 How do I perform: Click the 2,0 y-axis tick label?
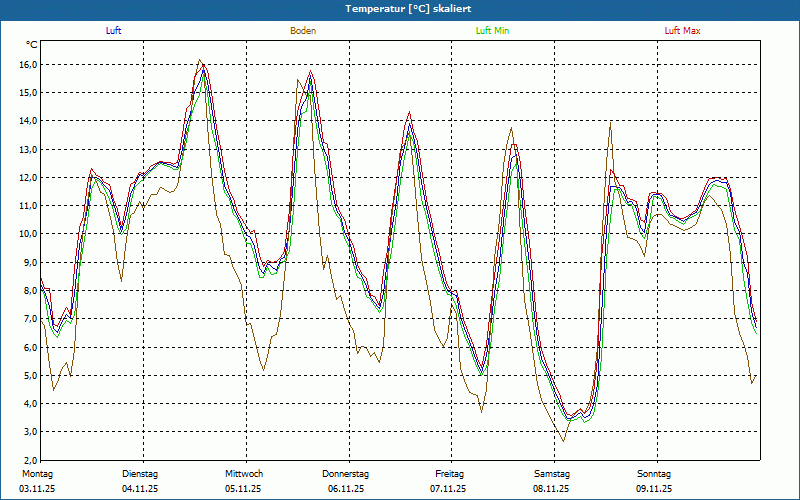28,460
